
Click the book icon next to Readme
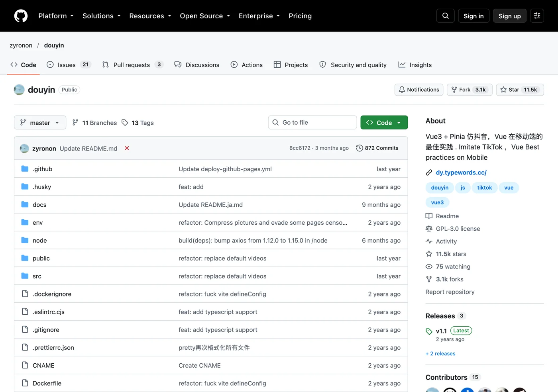click(x=429, y=216)
